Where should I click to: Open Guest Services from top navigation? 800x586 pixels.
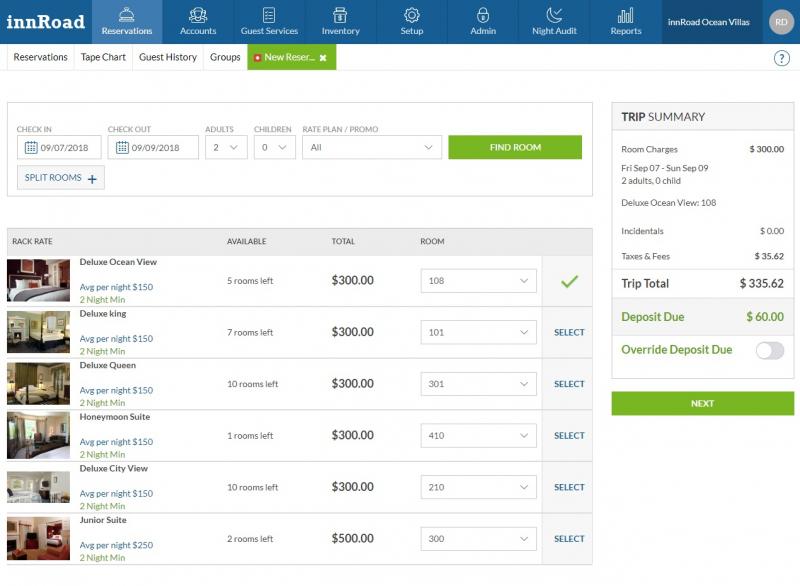269,22
